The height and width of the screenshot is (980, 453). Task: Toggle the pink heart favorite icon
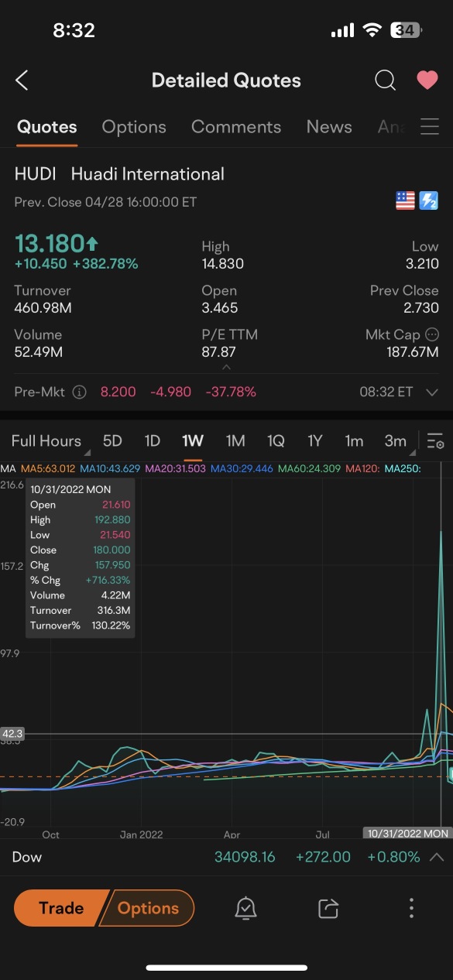click(x=427, y=81)
